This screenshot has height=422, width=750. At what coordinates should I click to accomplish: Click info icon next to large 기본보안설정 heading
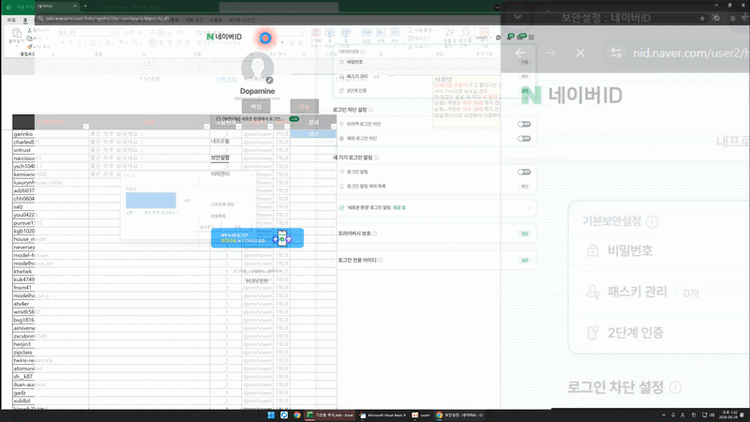tap(651, 222)
